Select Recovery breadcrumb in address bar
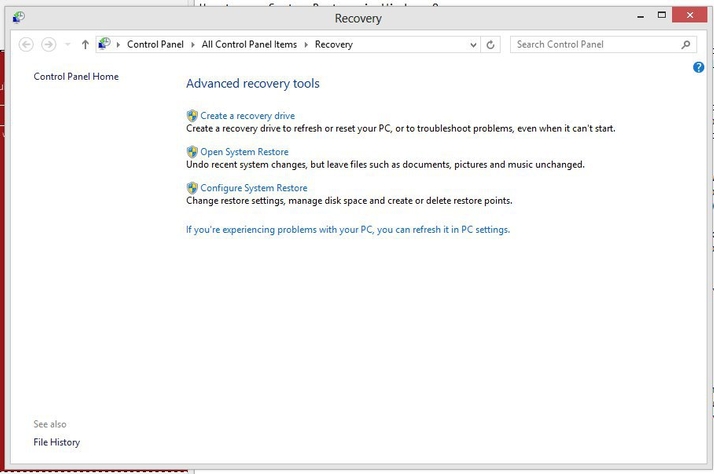714x474 pixels. [334, 45]
